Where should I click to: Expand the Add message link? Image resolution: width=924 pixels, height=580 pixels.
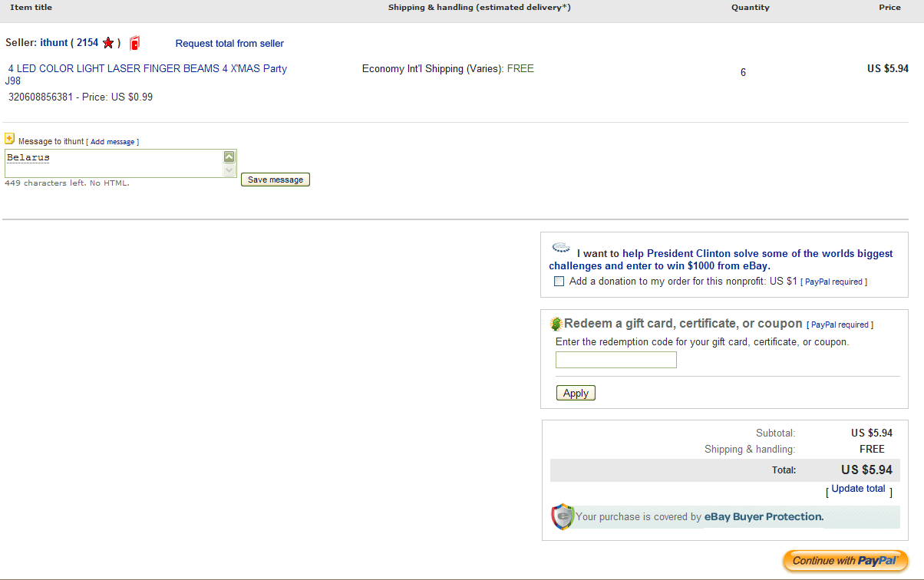pyautogui.click(x=112, y=142)
